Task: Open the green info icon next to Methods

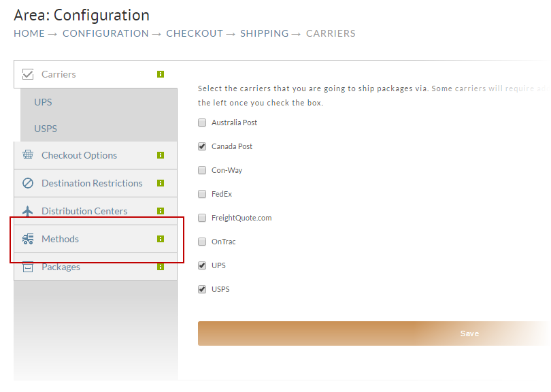Action: pyautogui.click(x=161, y=239)
